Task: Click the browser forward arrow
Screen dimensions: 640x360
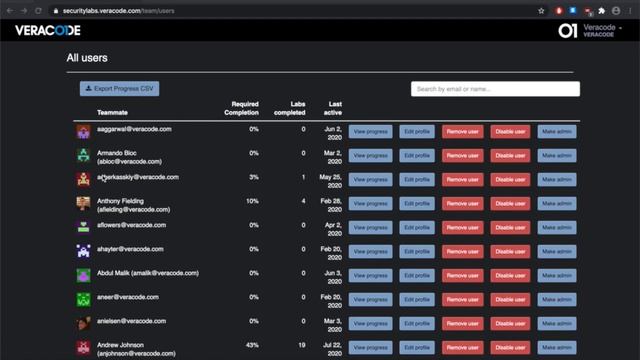Action: tap(24, 11)
